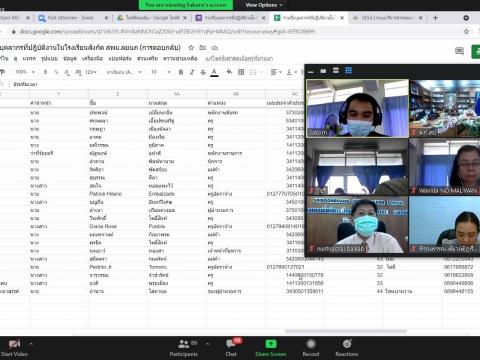Image resolution: width=480 pixels, height=360 pixels.
Task: Toggle bold formatting in Sheets toolbar
Action: [181, 72]
